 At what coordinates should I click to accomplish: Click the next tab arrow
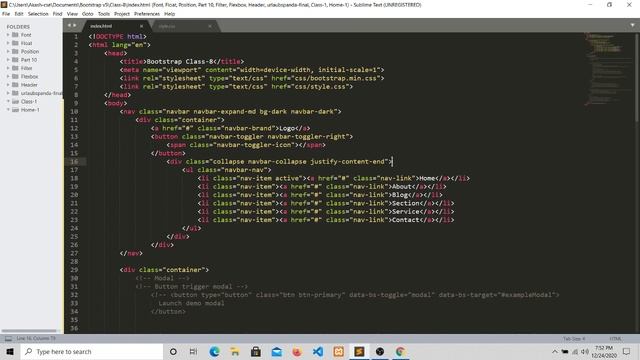(x=74, y=25)
